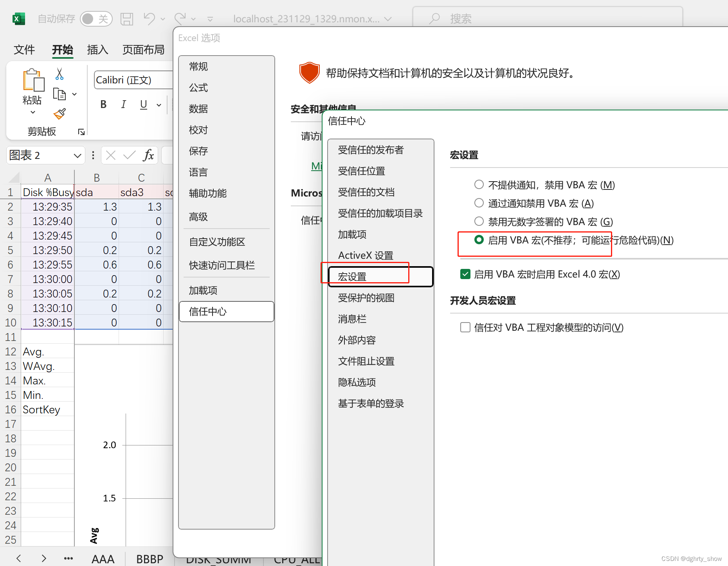This screenshot has width=728, height=566.
Task: Open ActiveX 设置 in Trust Center
Action: [x=381, y=256]
